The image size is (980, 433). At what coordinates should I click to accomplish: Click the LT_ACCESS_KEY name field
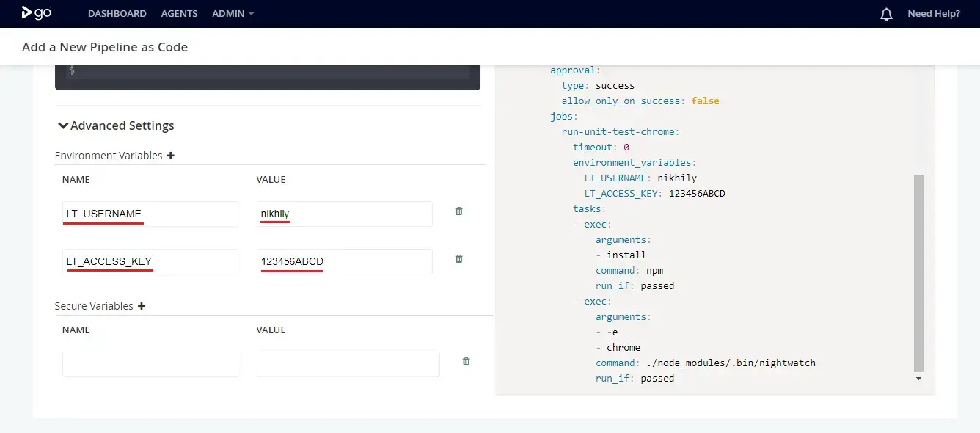(150, 262)
